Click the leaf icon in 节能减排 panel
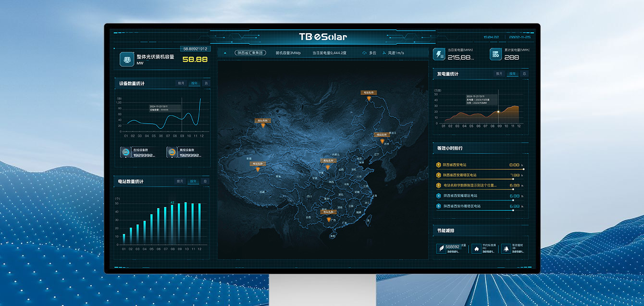This screenshot has width=644, height=306. point(440,248)
